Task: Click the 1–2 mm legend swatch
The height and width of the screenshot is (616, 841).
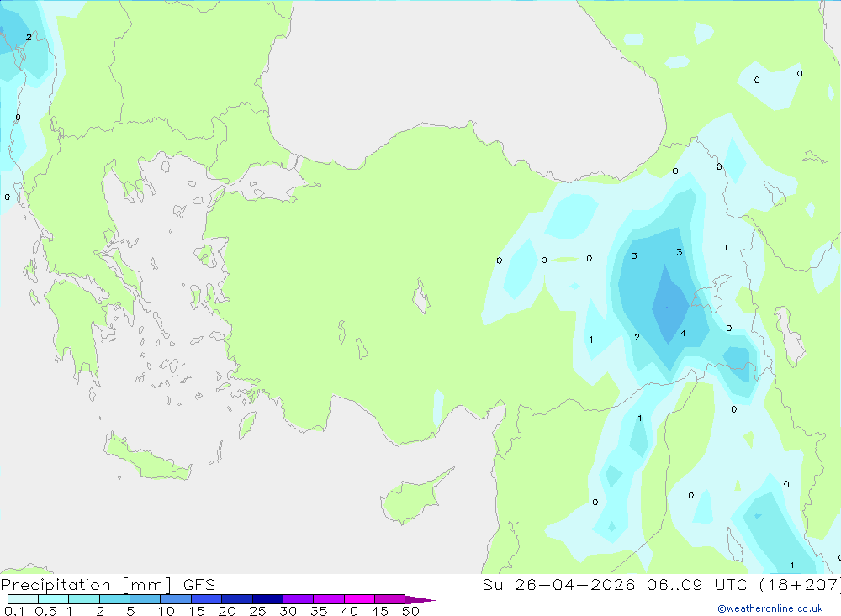Action: tap(84, 599)
